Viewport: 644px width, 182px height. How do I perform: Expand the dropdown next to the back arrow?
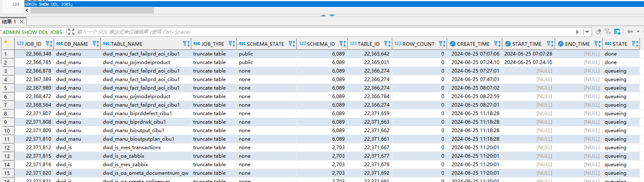638,32
